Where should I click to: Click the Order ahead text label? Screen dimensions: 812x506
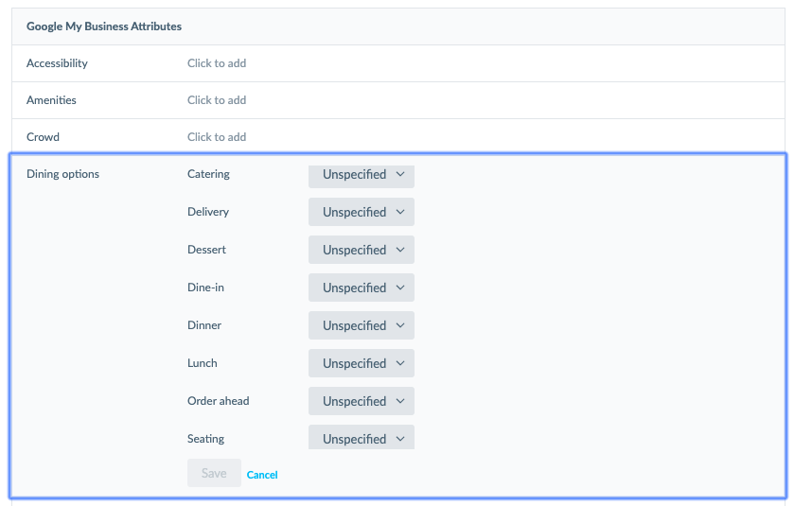pos(219,401)
